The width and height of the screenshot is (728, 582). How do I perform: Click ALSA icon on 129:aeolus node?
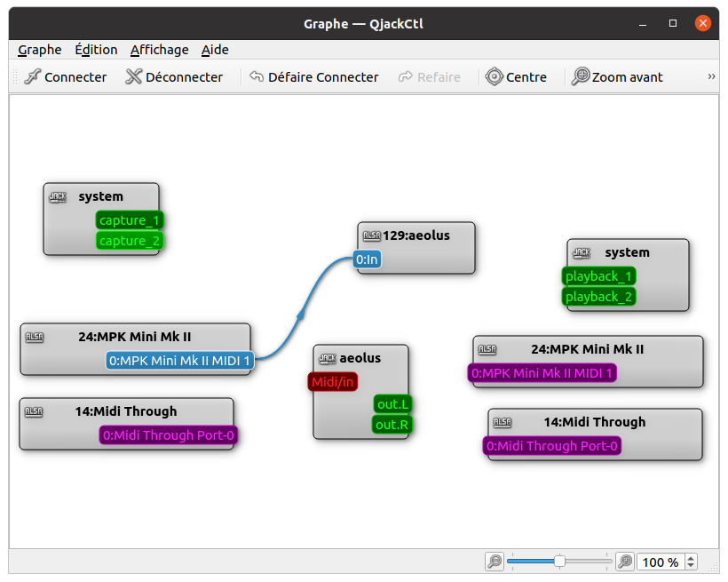pyautogui.click(x=371, y=235)
